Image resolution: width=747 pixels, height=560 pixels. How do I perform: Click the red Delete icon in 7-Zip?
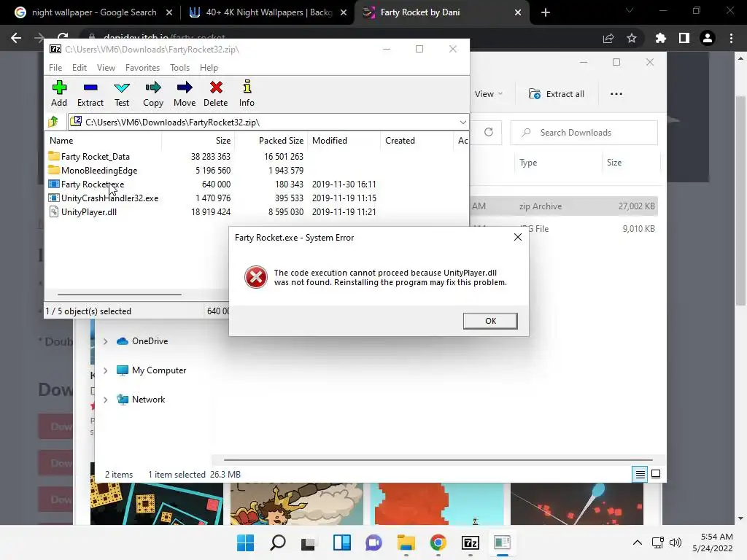(216, 93)
